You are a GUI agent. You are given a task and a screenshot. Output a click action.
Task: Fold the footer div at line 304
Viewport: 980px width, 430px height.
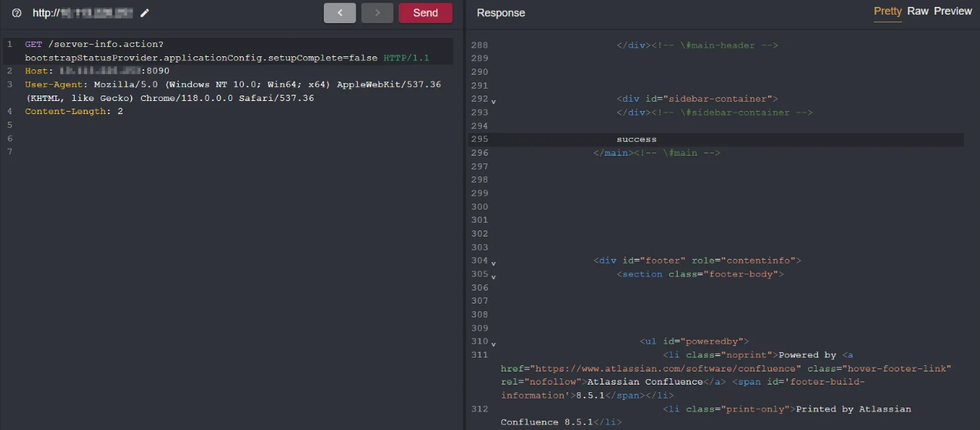coord(493,263)
